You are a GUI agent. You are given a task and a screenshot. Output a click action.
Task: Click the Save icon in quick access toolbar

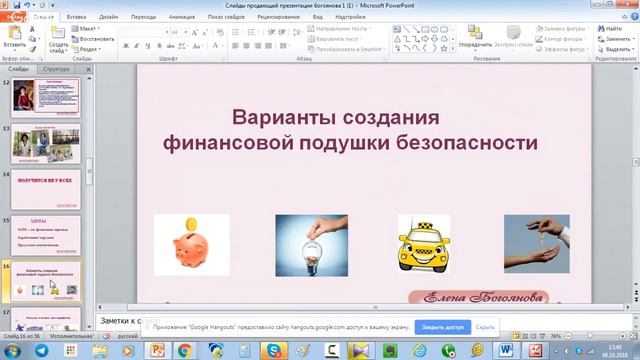[x=17, y=5]
